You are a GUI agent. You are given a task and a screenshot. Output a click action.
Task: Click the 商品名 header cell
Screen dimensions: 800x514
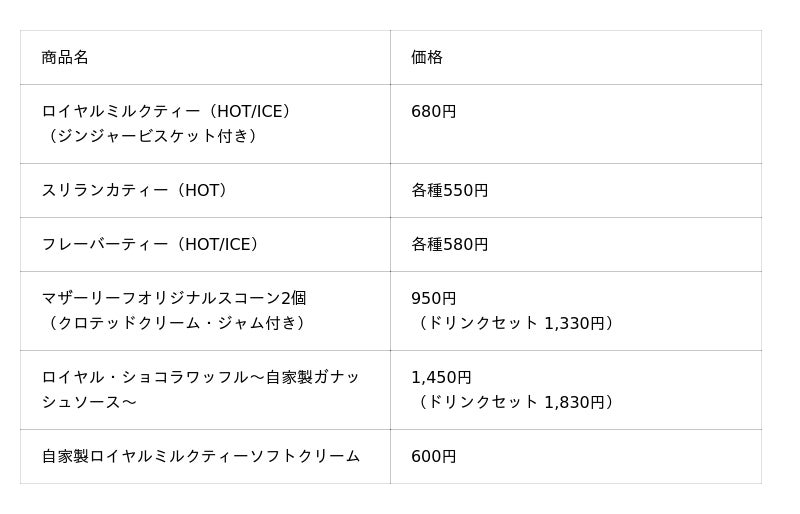point(205,57)
